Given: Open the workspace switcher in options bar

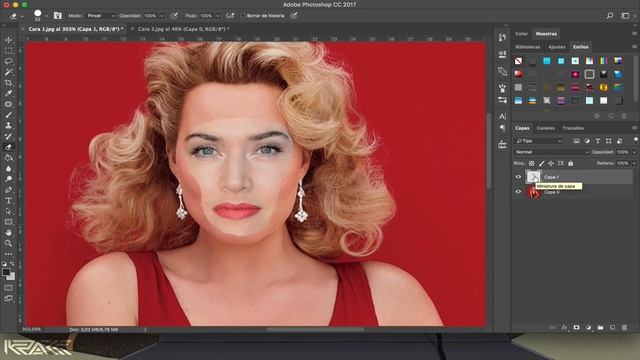Looking at the screenshot, I should coord(625,16).
